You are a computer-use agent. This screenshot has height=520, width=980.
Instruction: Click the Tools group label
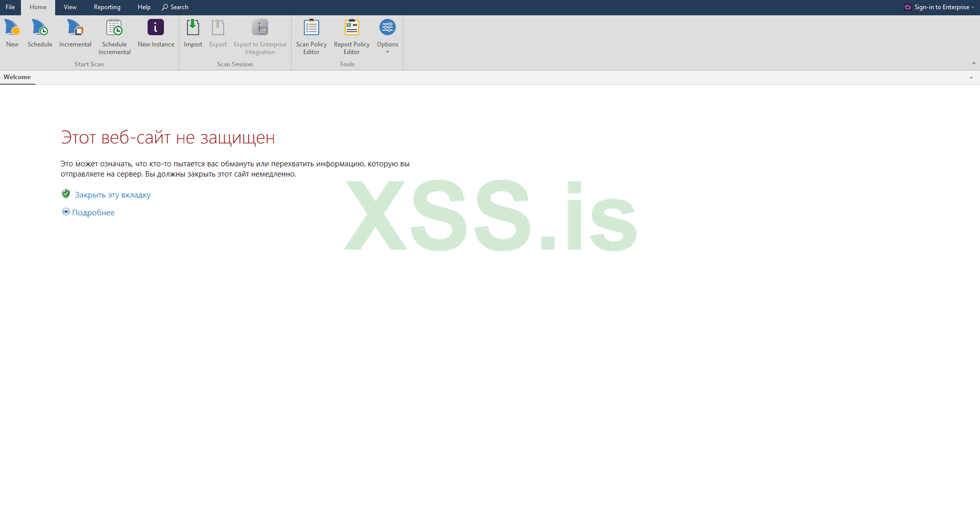tap(347, 64)
